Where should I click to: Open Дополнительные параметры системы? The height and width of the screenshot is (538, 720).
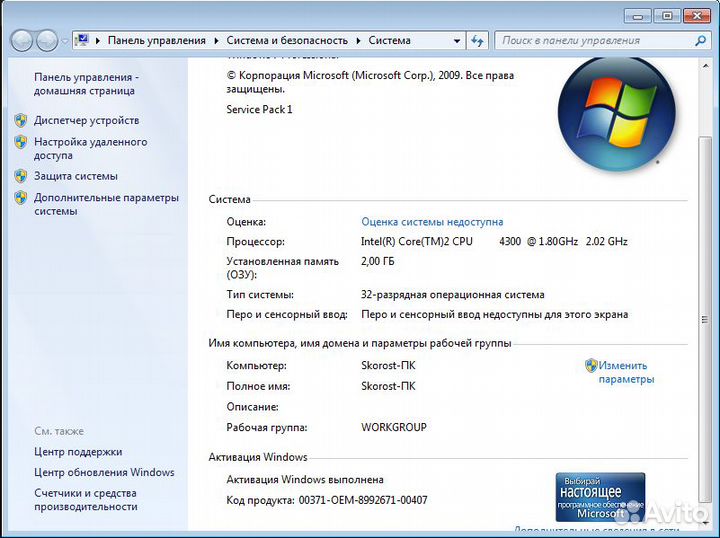[106, 204]
